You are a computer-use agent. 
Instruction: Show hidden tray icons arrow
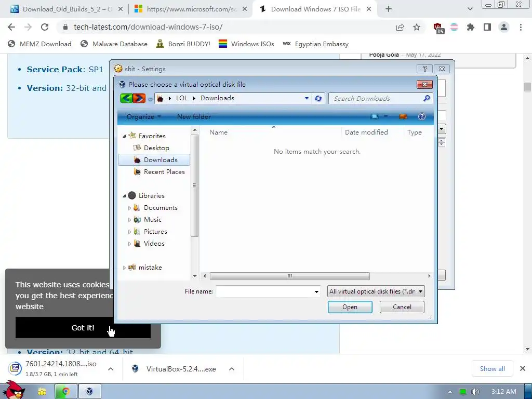pos(450,392)
